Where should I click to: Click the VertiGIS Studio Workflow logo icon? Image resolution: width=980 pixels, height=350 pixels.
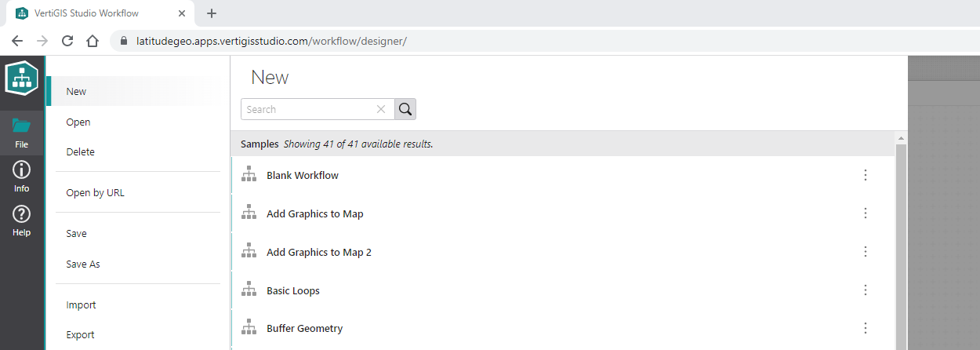coord(22,79)
